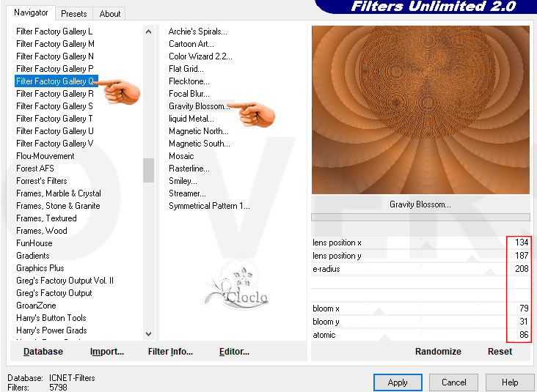The width and height of the screenshot is (537, 392).
Task: Click the Apply button
Action: click(x=397, y=382)
